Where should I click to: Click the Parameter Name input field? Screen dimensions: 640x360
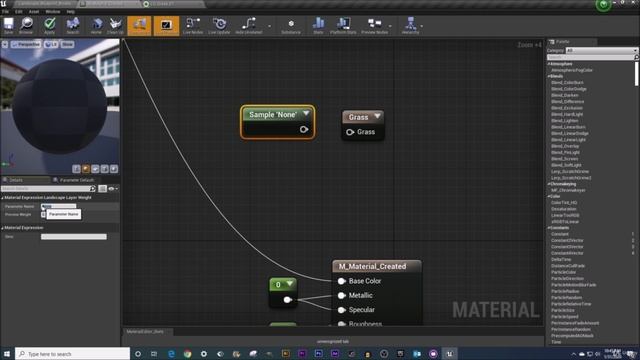pos(58,206)
